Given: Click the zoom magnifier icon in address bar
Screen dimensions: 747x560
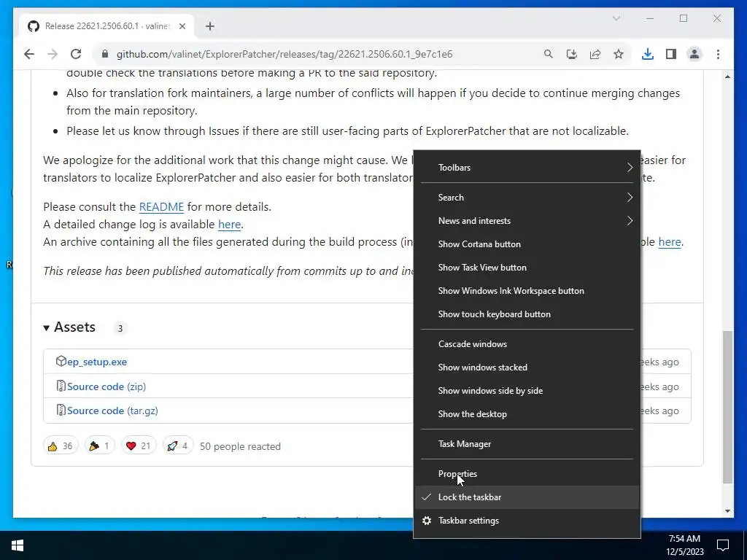Looking at the screenshot, I should click(x=549, y=54).
